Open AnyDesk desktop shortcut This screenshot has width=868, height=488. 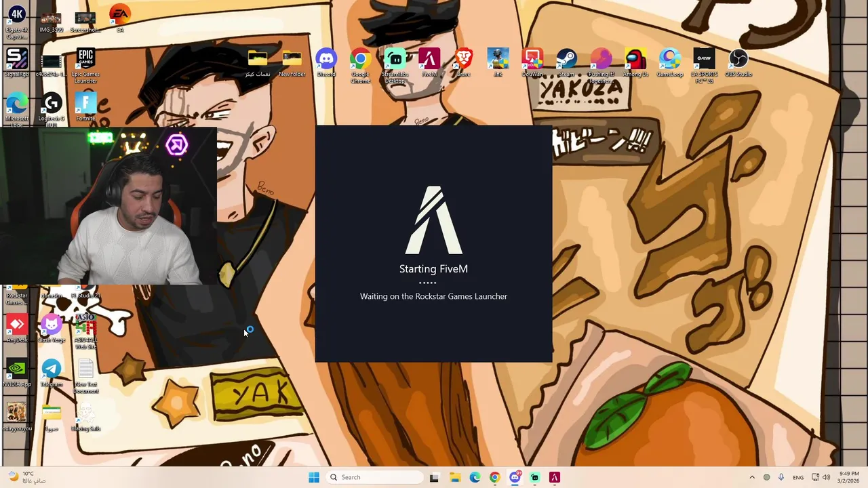tap(16, 329)
